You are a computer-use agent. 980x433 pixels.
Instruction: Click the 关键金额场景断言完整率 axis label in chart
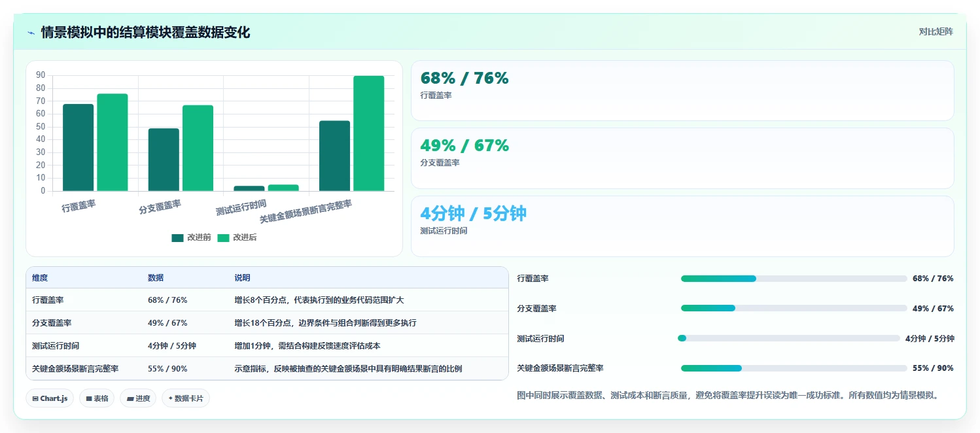coord(306,211)
